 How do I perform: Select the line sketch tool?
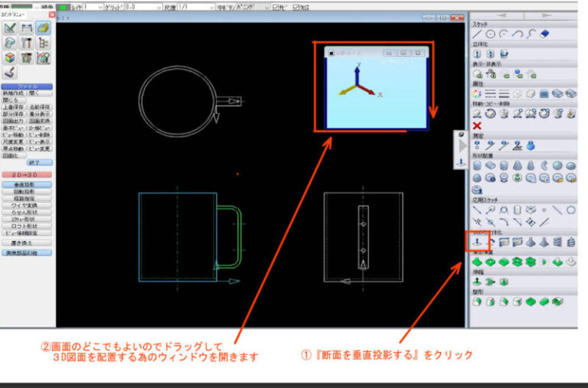(477, 34)
